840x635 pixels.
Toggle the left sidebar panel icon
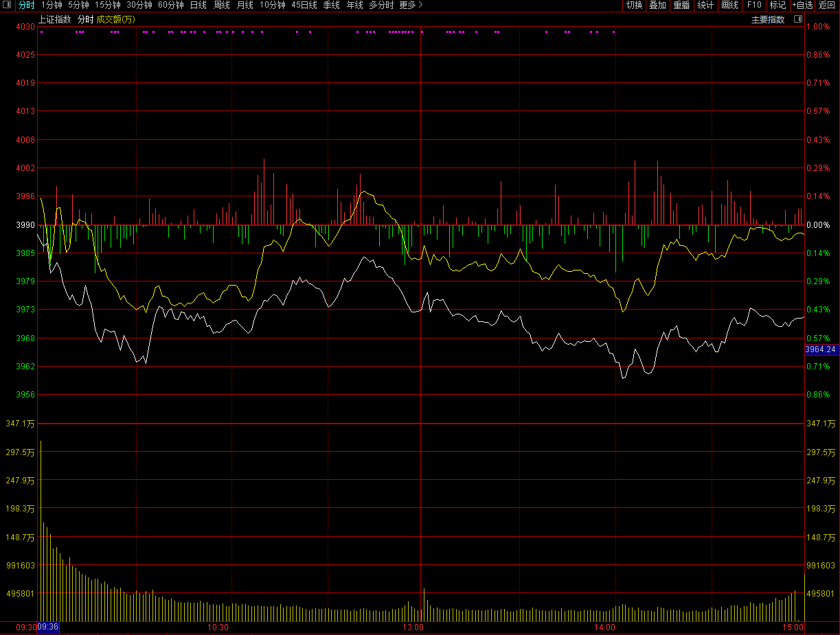[x=7, y=5]
